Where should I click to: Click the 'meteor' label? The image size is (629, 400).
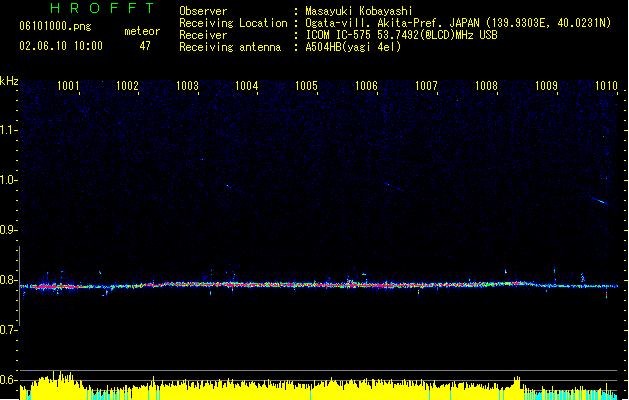coord(142,31)
